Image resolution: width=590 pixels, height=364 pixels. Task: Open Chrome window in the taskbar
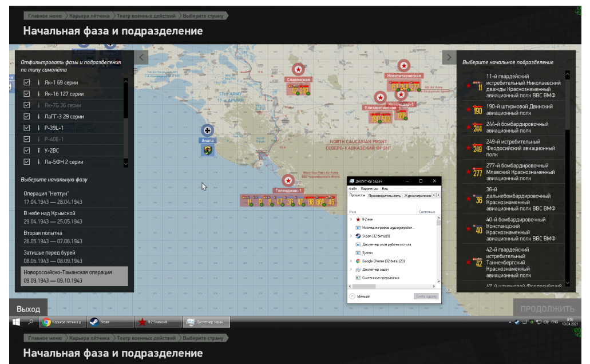point(63,322)
